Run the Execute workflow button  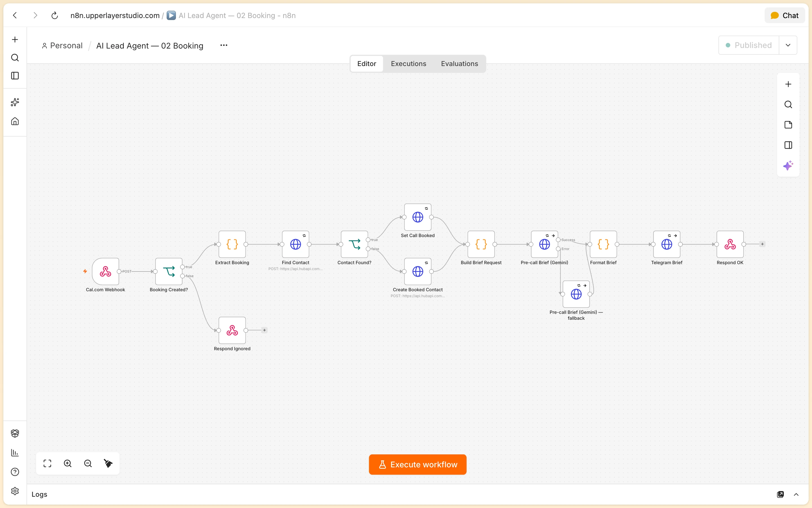pos(417,465)
